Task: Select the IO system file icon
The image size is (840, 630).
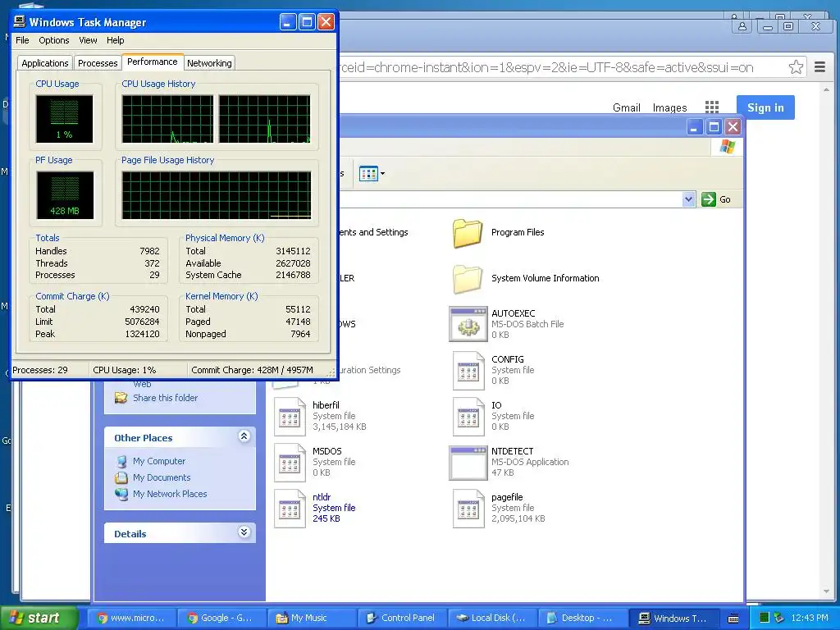Action: point(468,416)
